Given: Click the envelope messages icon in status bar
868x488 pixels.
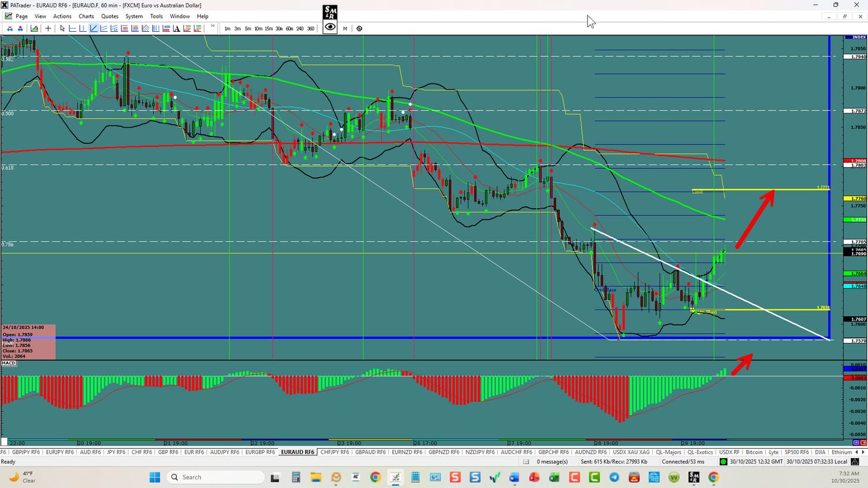Looking at the screenshot, I should 526,462.
